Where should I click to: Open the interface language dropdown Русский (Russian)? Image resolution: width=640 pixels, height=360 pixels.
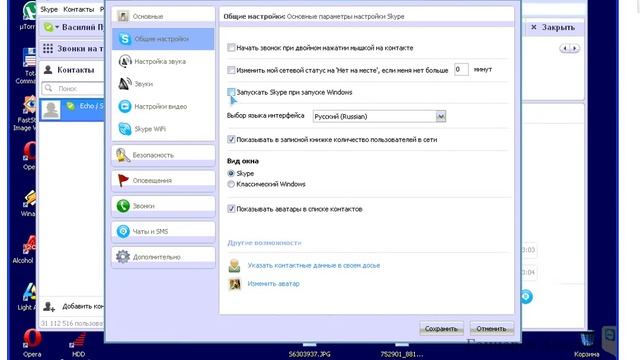[379, 116]
